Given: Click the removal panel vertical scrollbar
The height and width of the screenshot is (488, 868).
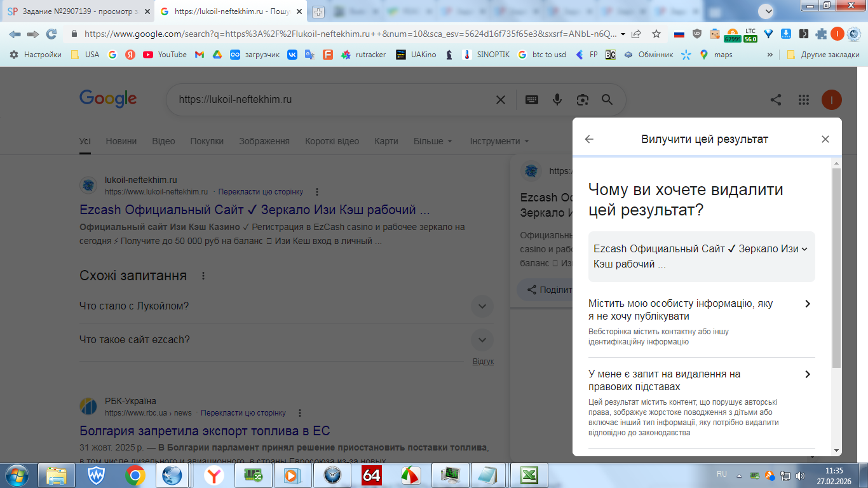Looking at the screenshot, I should [836, 267].
